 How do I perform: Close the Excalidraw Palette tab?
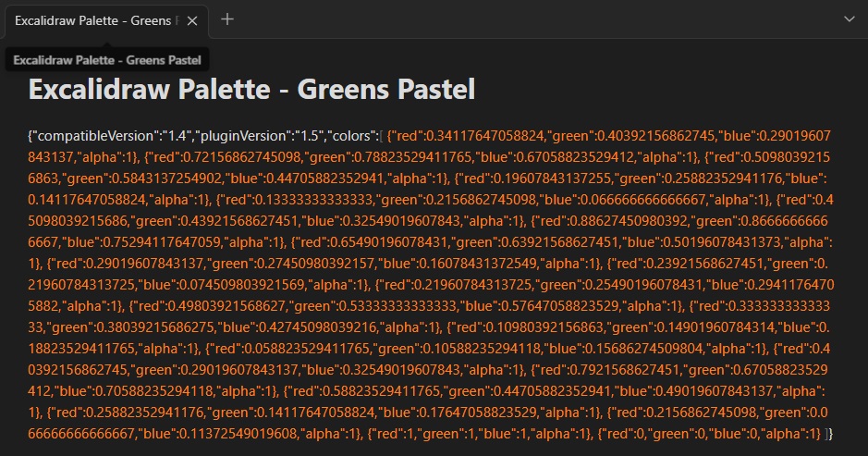(192, 21)
